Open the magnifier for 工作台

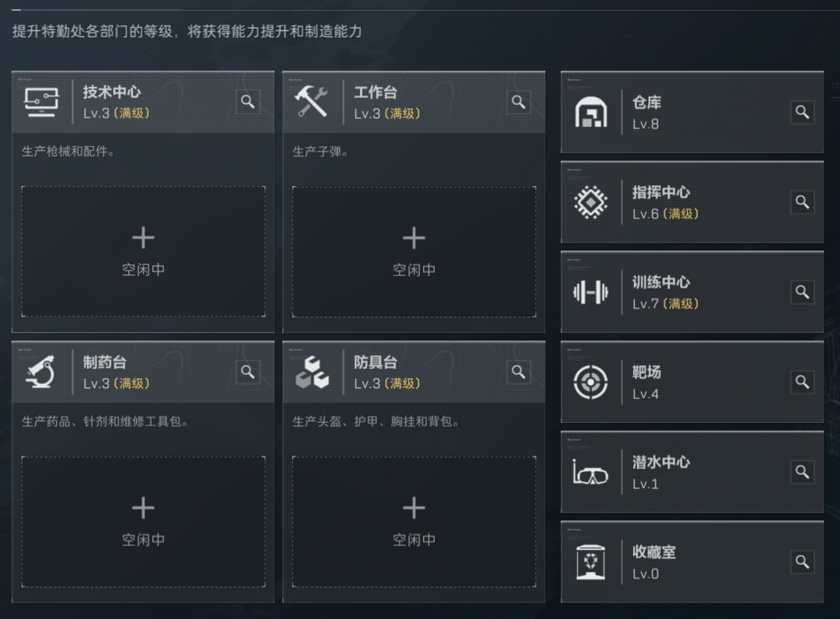[518, 101]
